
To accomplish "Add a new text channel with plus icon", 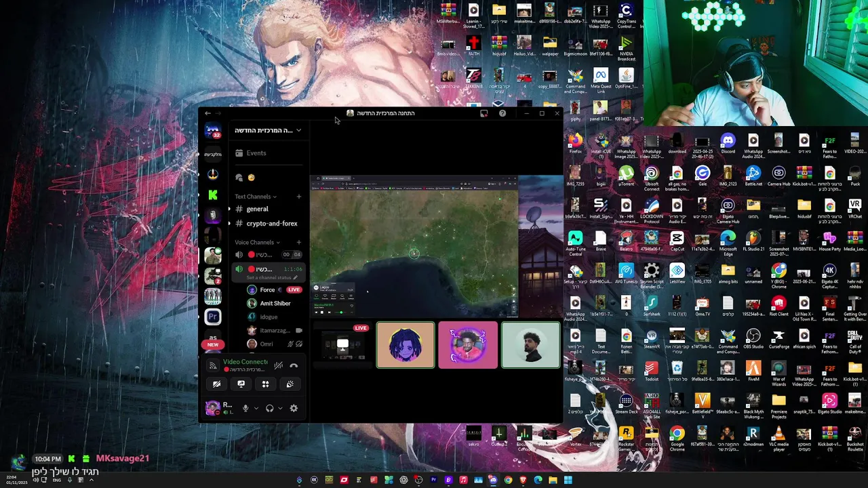I will coord(298,197).
